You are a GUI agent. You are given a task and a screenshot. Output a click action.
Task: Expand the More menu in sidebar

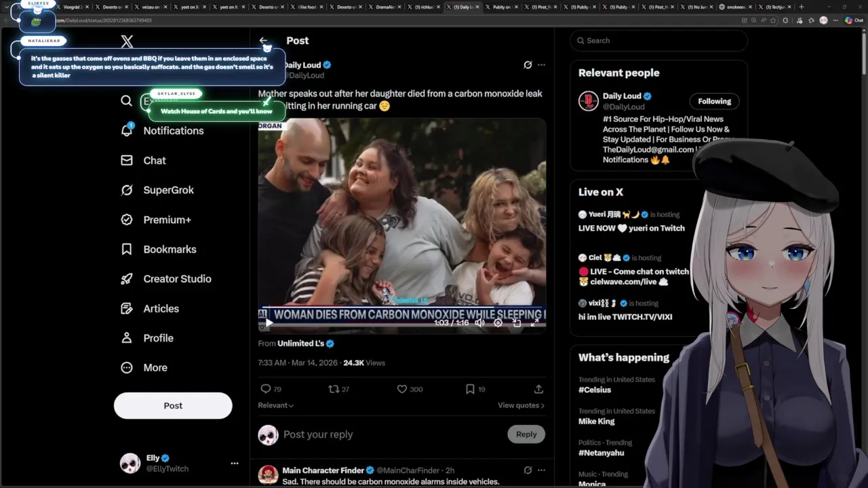(155, 367)
